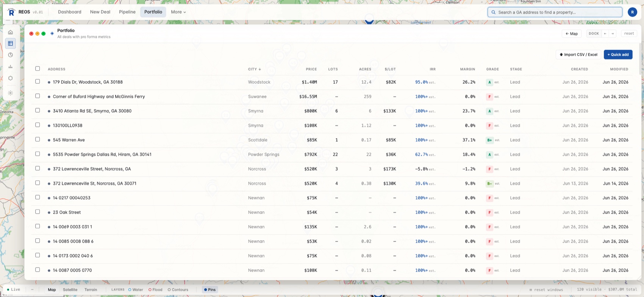Switch base map to Terrain
This screenshot has height=297, width=644.
click(91, 289)
